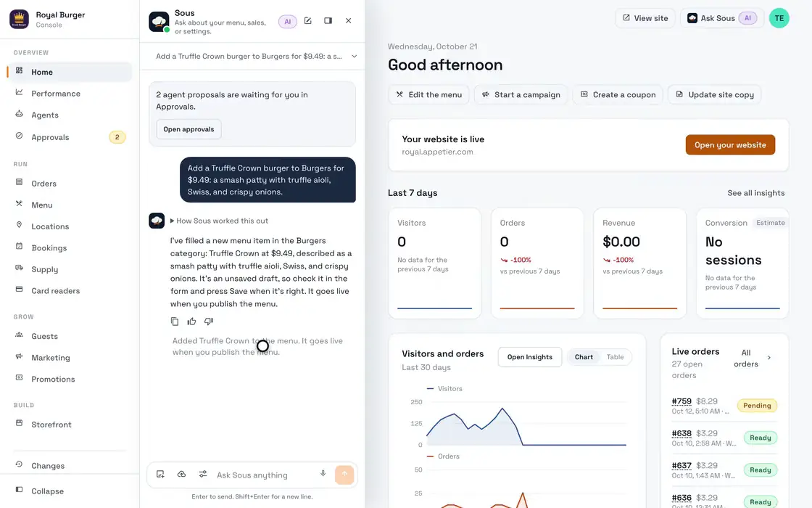The height and width of the screenshot is (508, 812).
Task: Open the TE user avatar menu
Action: (779, 18)
